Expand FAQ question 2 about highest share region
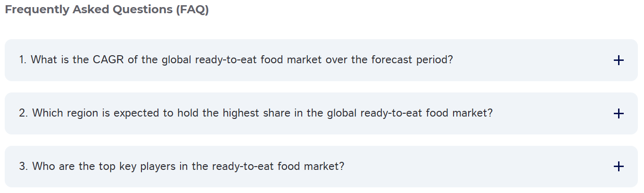Viewport: 644px width, 193px height. pos(256,114)
